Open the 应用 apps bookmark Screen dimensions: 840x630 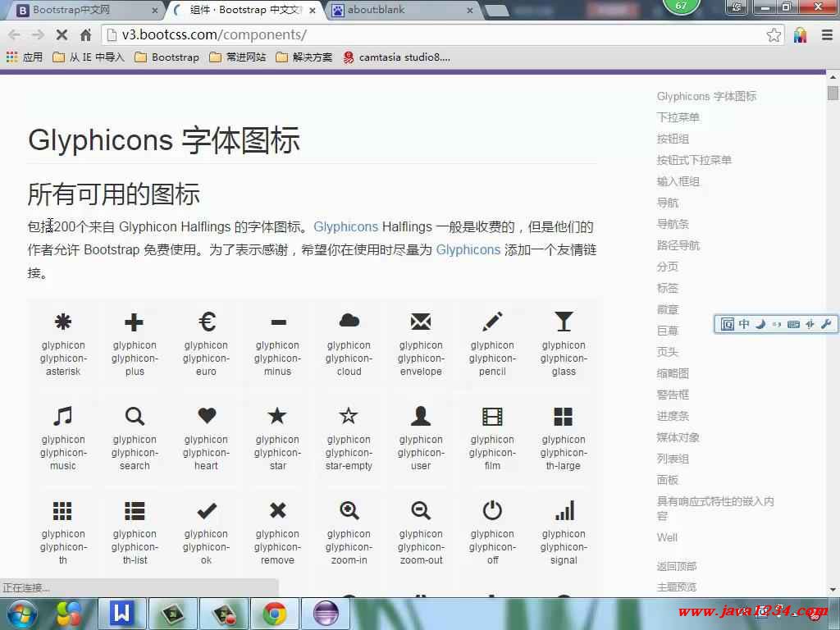pos(24,57)
